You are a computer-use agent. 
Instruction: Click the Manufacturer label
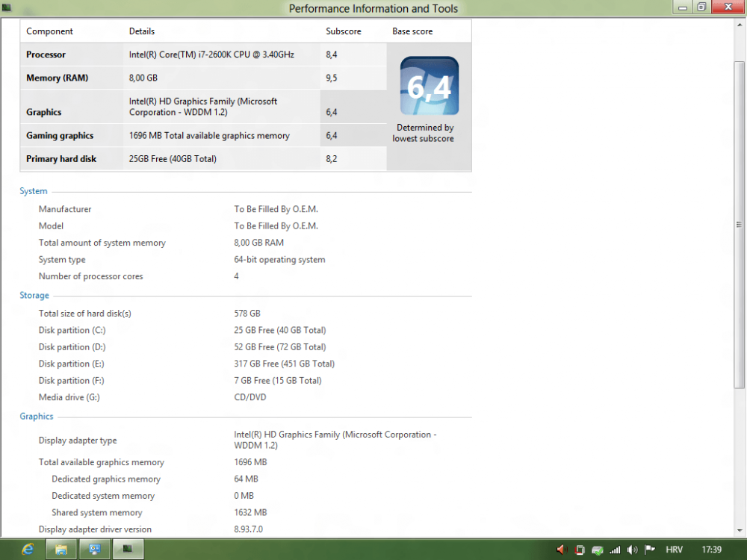click(65, 209)
